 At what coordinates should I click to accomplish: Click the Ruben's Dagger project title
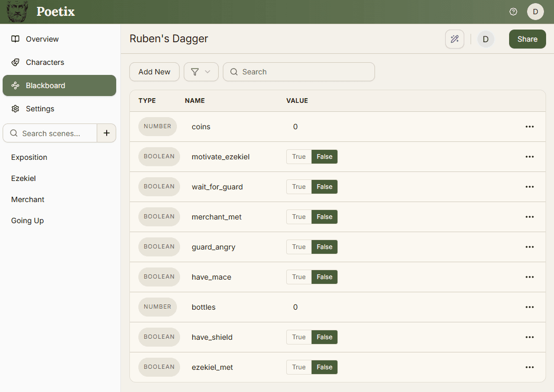click(x=169, y=39)
